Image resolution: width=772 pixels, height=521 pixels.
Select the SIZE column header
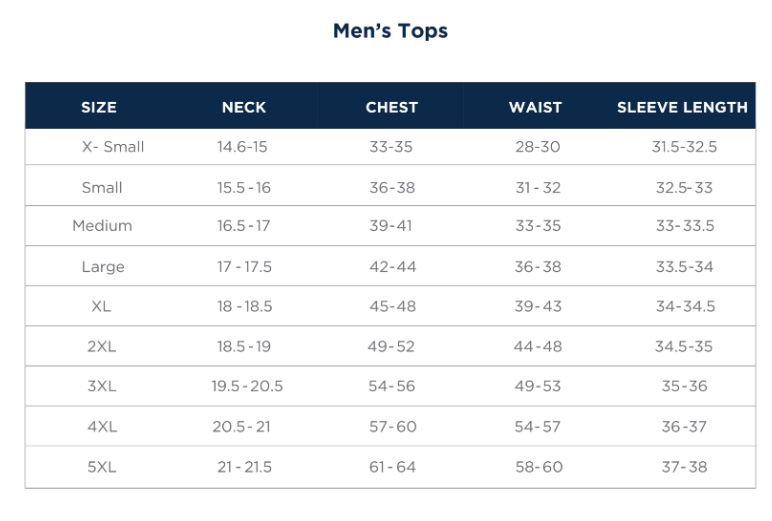(99, 107)
